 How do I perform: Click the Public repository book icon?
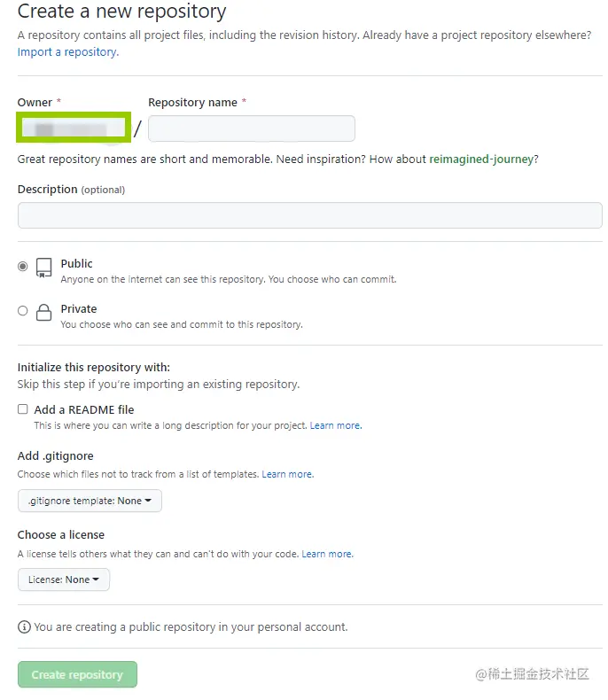(43, 268)
